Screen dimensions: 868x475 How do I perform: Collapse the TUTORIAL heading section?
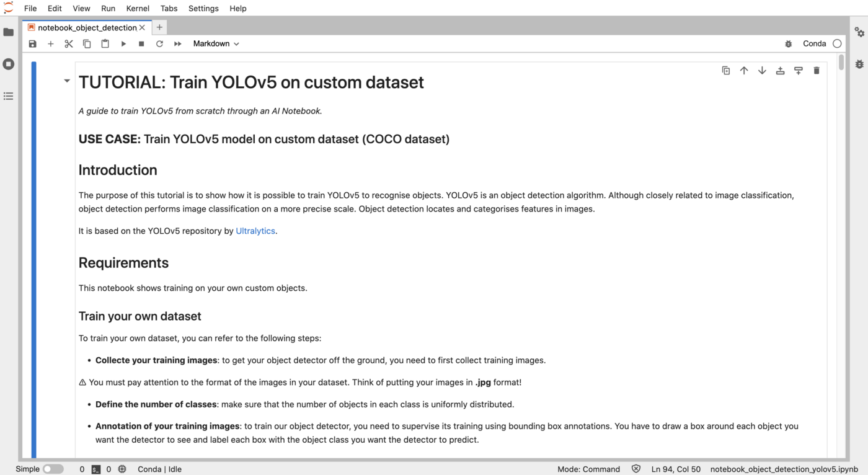pyautogui.click(x=67, y=81)
